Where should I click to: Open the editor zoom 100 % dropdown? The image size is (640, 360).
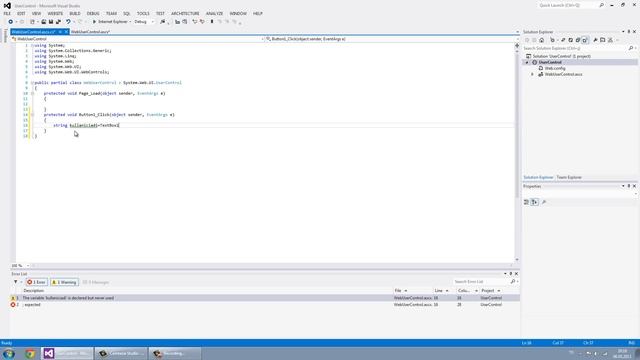coord(28,266)
